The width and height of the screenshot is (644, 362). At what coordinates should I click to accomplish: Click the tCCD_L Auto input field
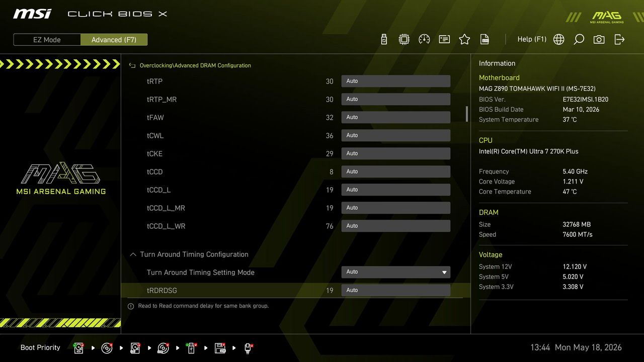click(395, 190)
